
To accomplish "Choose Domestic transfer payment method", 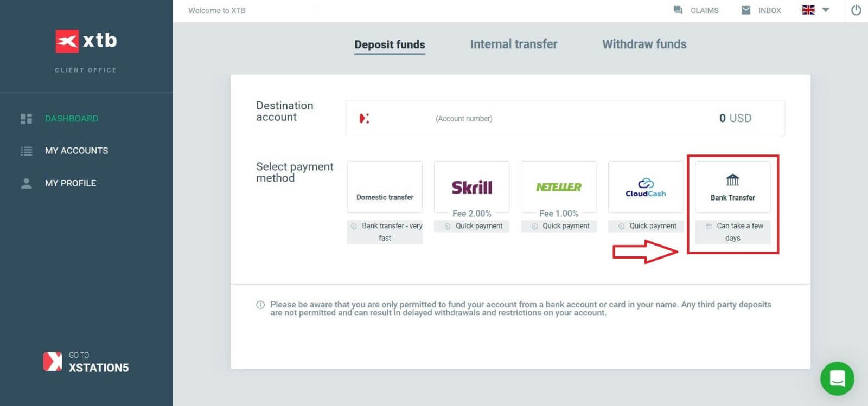I will pyautogui.click(x=385, y=186).
